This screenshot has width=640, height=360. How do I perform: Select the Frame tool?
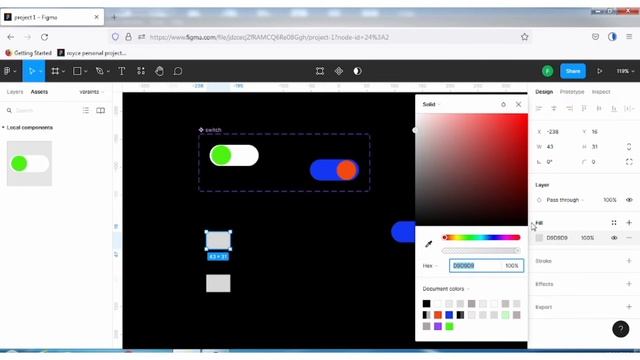[55, 71]
